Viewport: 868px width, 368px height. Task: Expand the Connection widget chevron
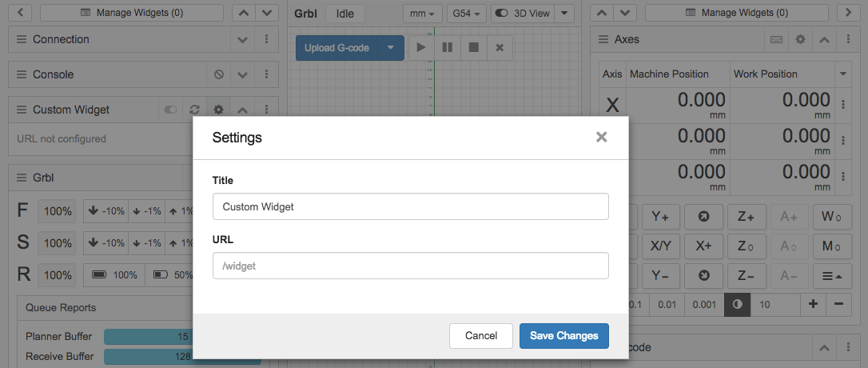[x=242, y=39]
